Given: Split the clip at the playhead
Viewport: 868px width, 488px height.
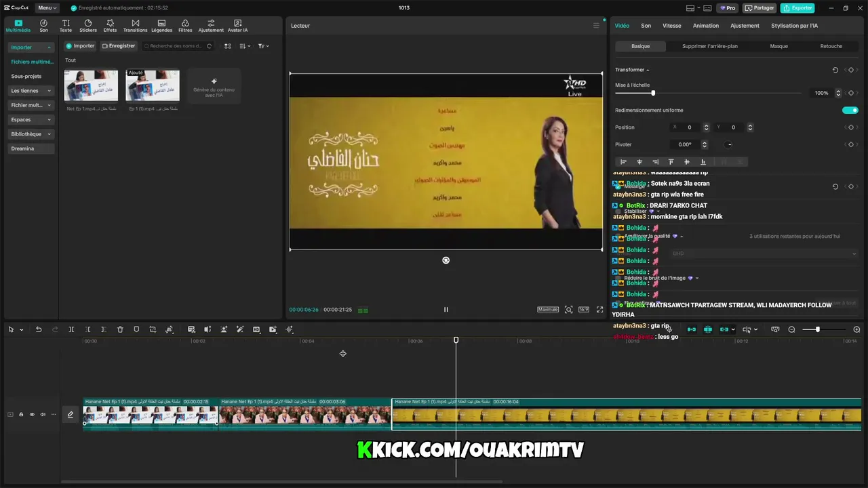Looking at the screenshot, I should 71,329.
